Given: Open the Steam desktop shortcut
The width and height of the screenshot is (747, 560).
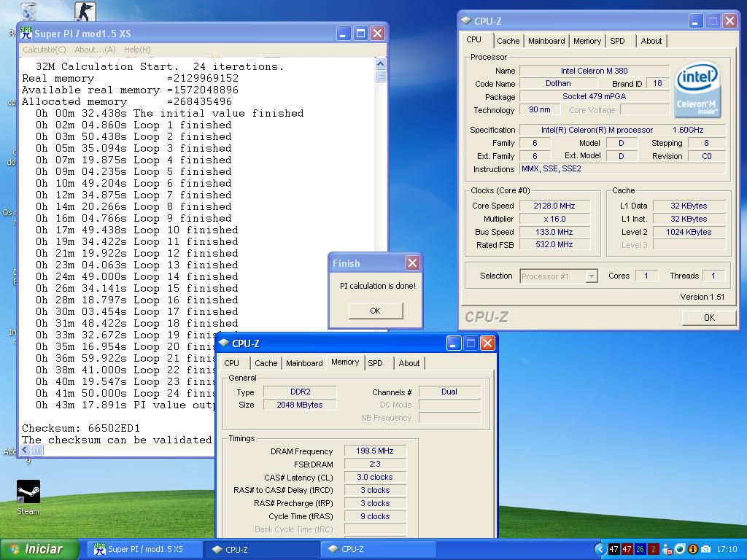Looking at the screenshot, I should coord(28,492).
